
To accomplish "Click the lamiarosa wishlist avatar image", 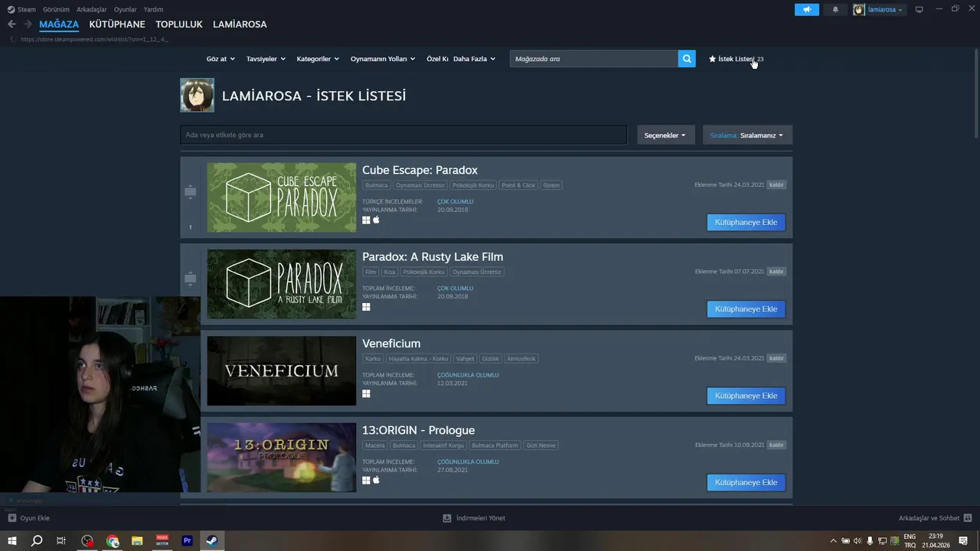I will [197, 96].
